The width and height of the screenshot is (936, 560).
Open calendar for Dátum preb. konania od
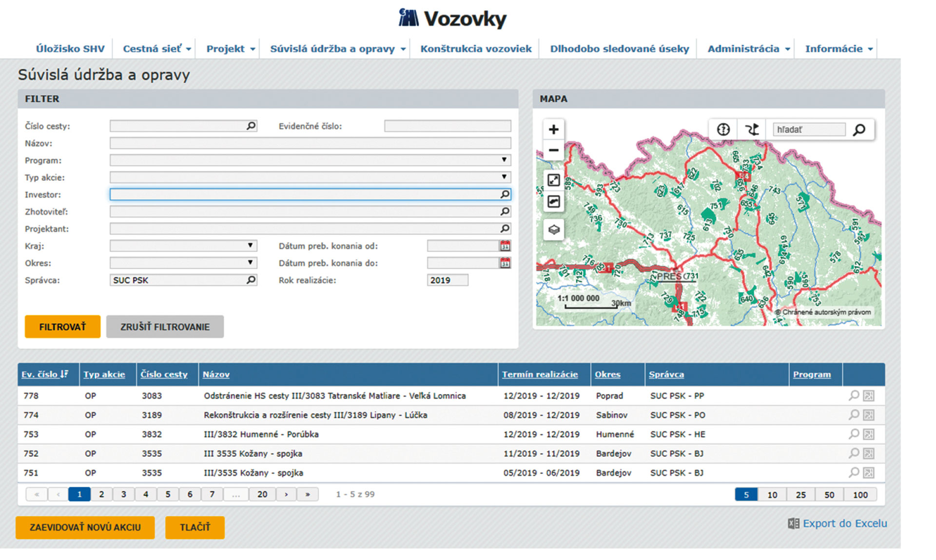point(505,246)
